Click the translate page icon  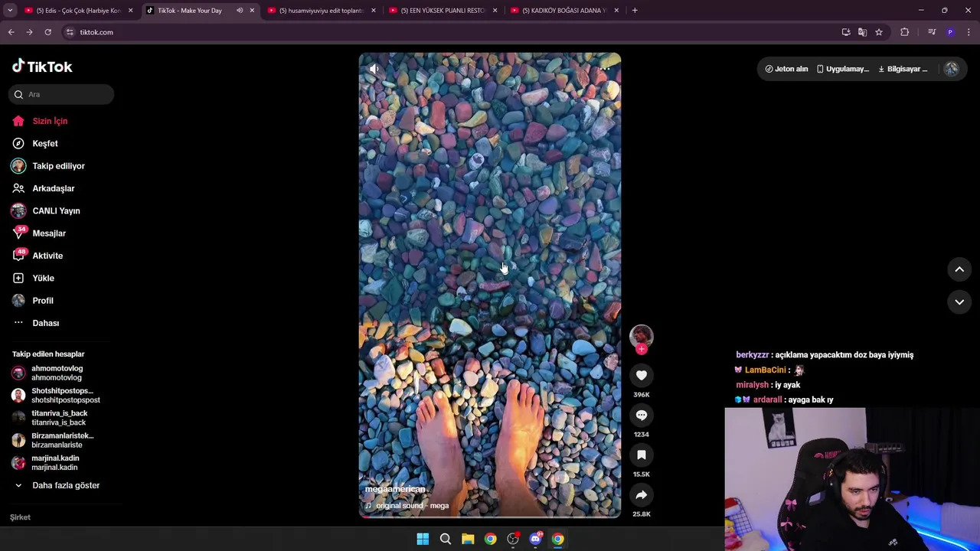(862, 32)
